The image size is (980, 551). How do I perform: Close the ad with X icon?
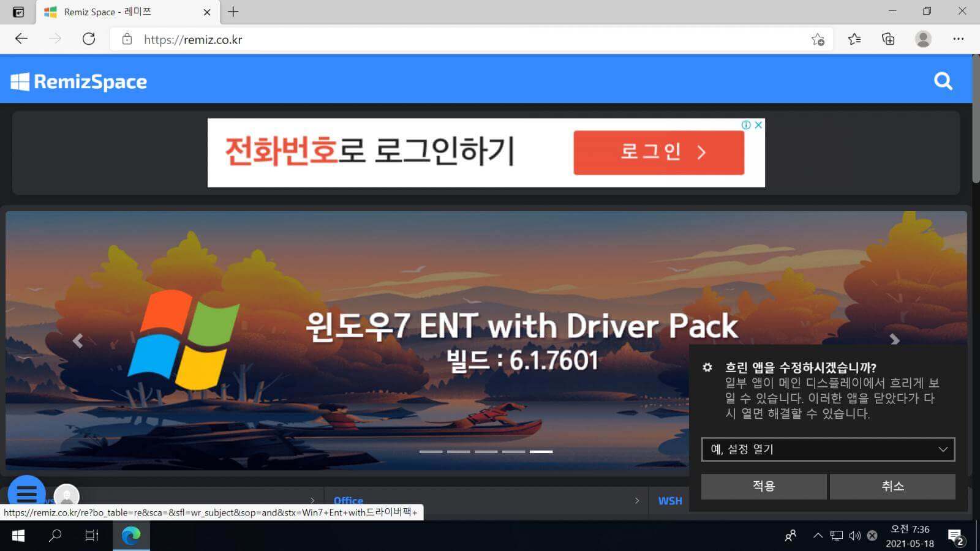point(758,125)
